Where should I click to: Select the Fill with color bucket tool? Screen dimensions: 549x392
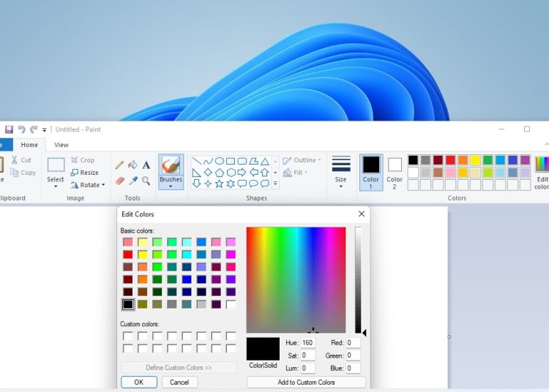pos(132,165)
